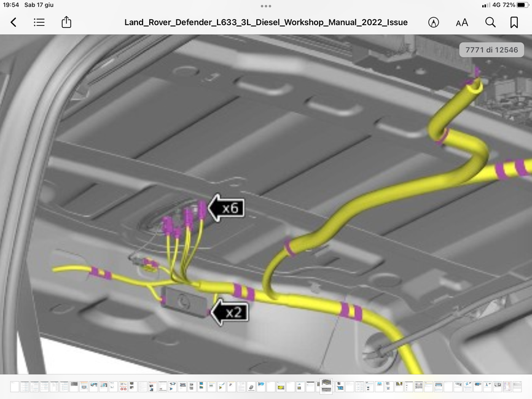This screenshot has height=399, width=532.
Task: Bookmark this page
Action: (514, 22)
